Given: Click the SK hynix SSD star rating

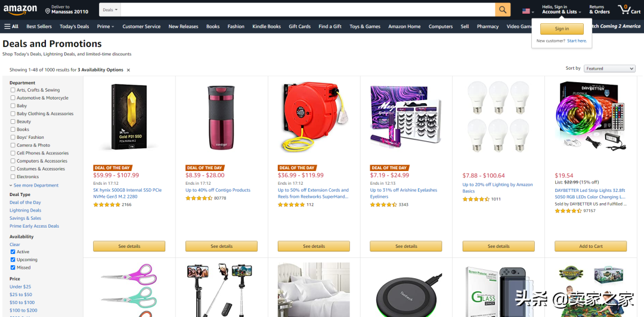Looking at the screenshot, I should [107, 204].
